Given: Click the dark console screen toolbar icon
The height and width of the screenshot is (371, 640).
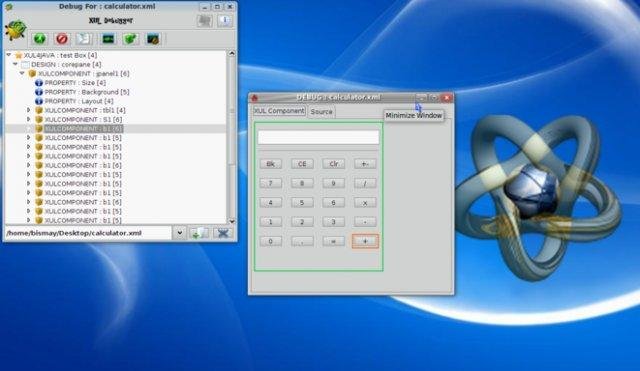Looking at the screenshot, I should point(109,39).
